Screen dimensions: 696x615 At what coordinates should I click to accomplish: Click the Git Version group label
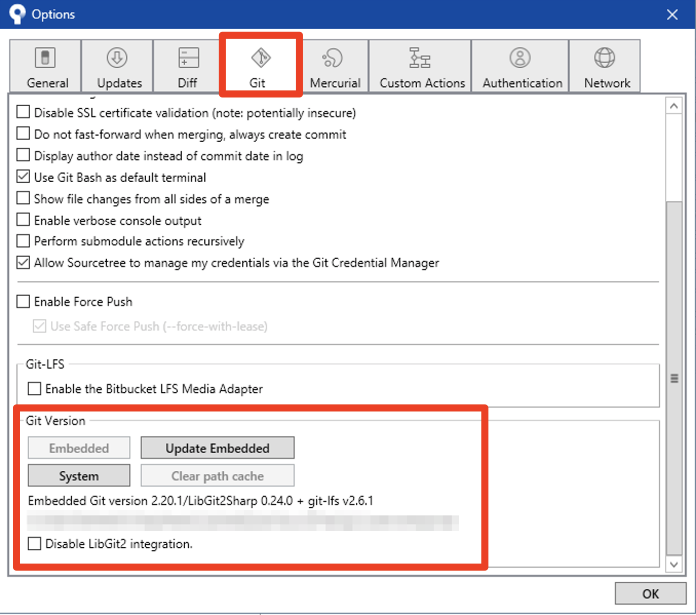click(x=55, y=421)
